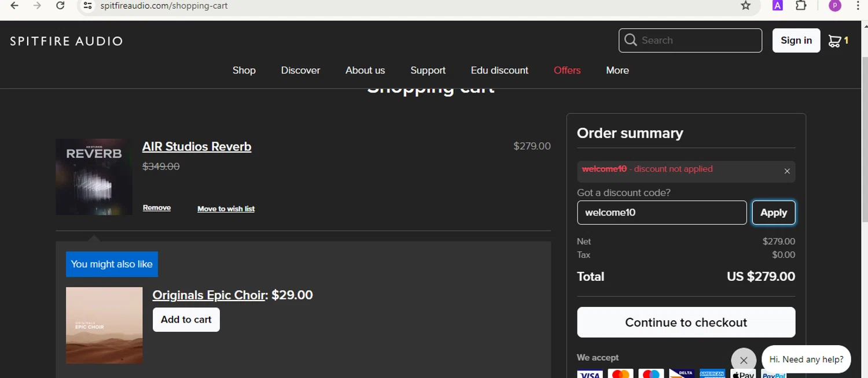Select the Delta payment icon

coord(682,374)
